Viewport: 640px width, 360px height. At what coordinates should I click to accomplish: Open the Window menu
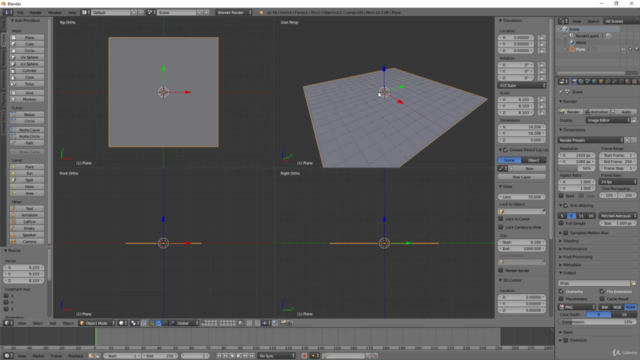55,13
